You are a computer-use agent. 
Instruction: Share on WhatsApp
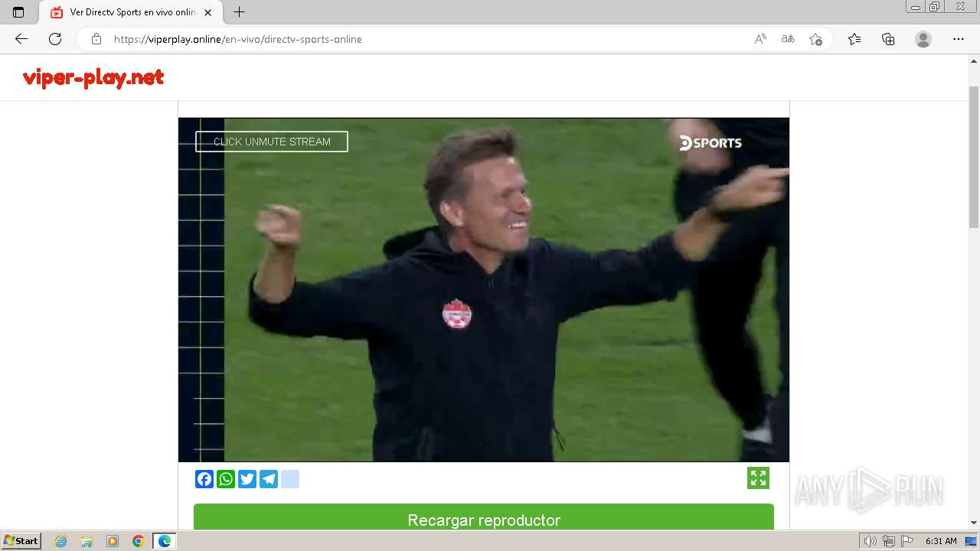pos(226,479)
